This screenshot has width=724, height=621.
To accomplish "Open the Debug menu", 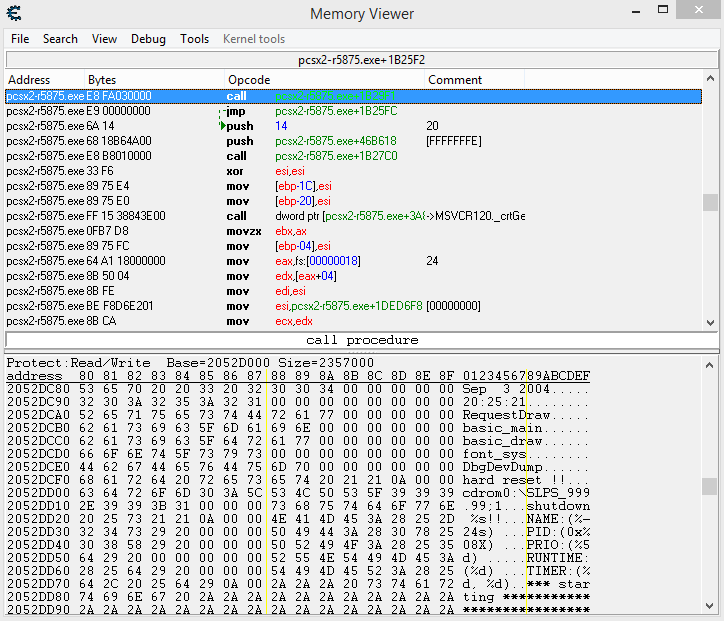I will [148, 39].
